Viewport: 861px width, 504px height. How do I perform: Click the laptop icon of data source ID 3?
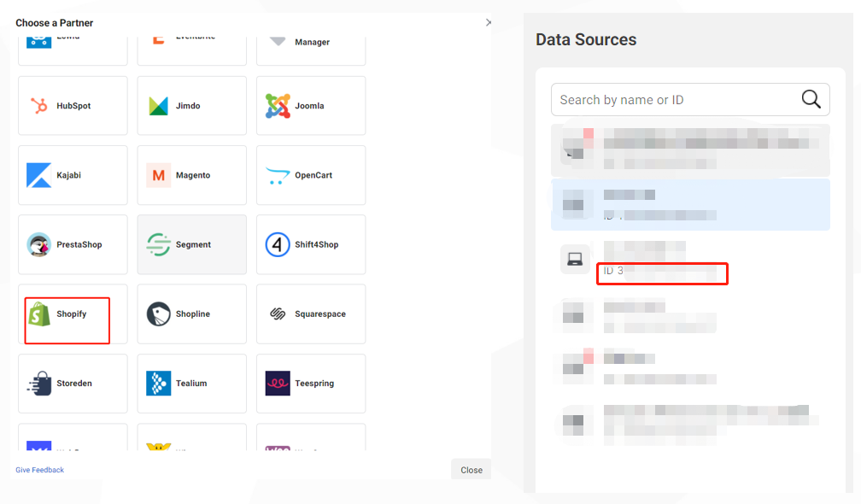(575, 259)
